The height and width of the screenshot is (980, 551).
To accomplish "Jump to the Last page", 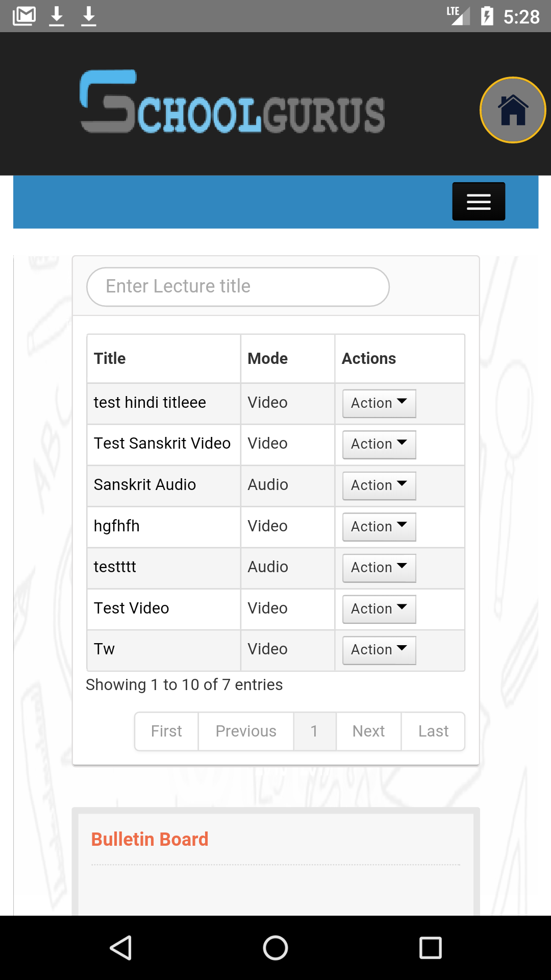I will (433, 731).
